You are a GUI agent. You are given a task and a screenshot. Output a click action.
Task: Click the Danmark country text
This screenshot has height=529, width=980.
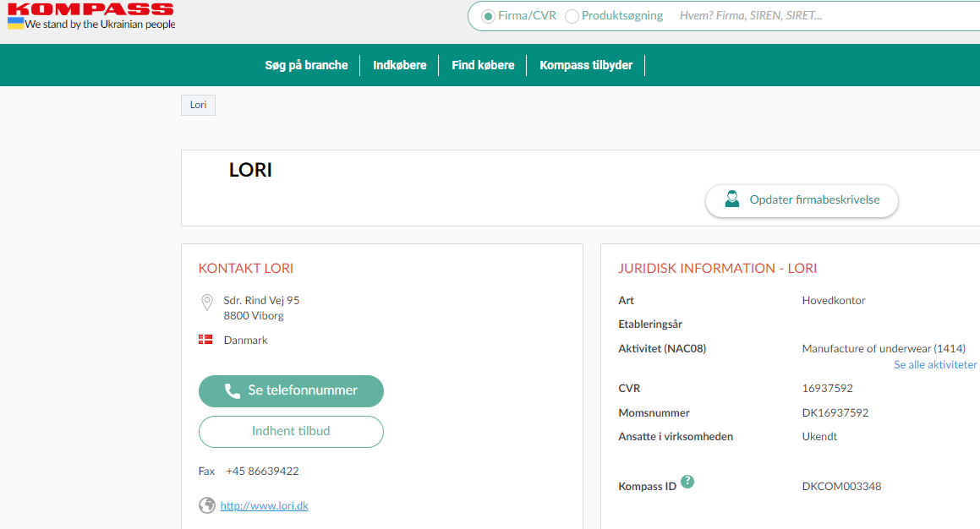(x=245, y=341)
